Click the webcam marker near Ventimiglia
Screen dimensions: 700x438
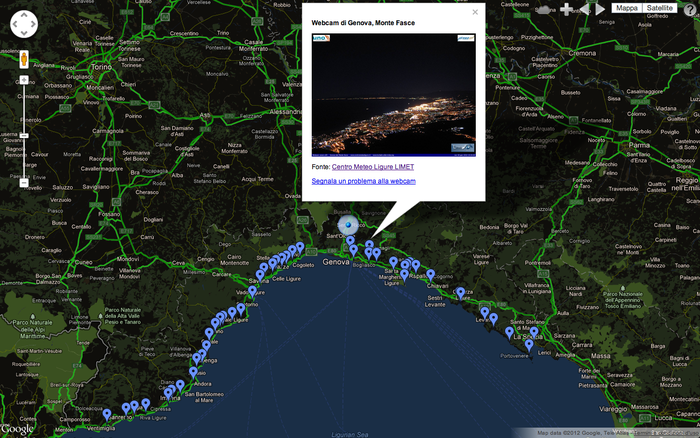[x=107, y=413]
